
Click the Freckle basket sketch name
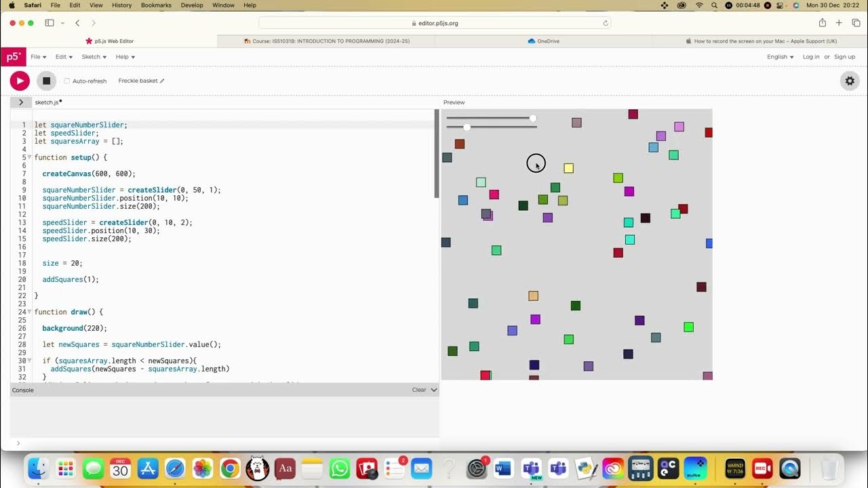pyautogui.click(x=138, y=81)
